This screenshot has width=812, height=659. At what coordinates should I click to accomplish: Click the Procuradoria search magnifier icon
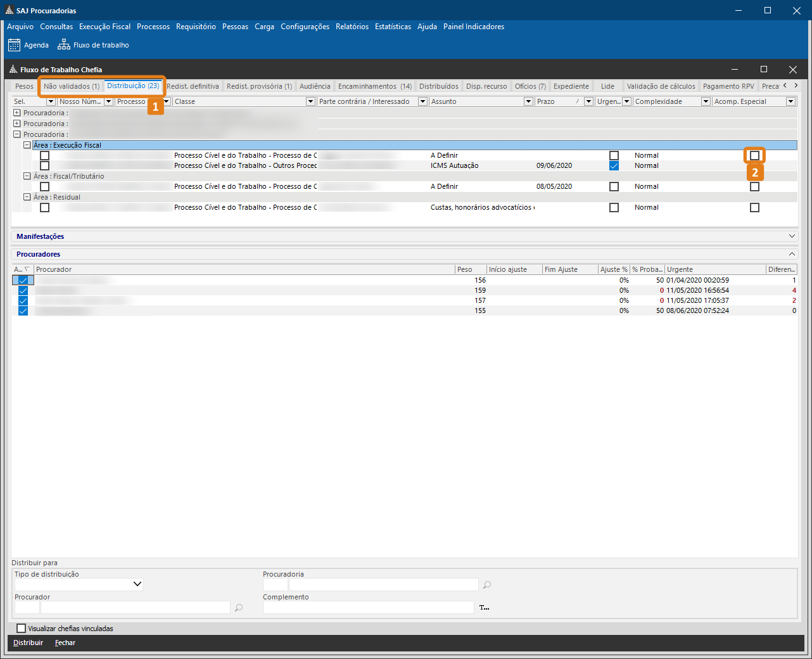pos(487,585)
